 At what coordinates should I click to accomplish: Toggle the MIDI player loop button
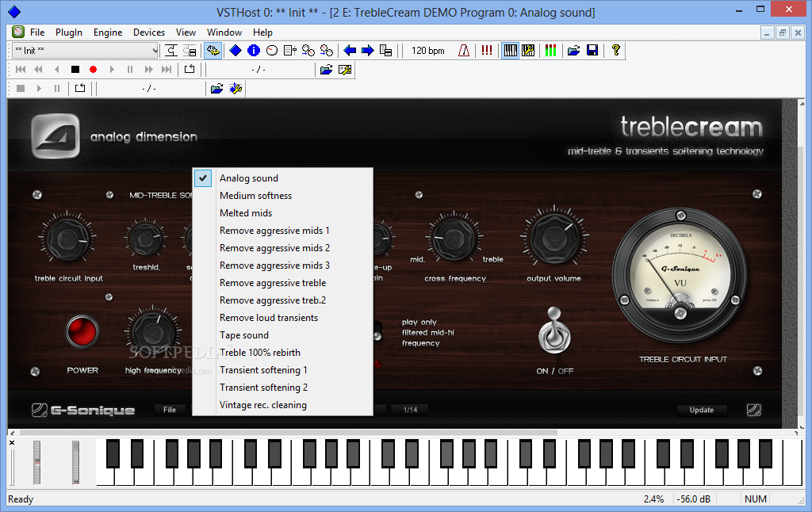190,70
